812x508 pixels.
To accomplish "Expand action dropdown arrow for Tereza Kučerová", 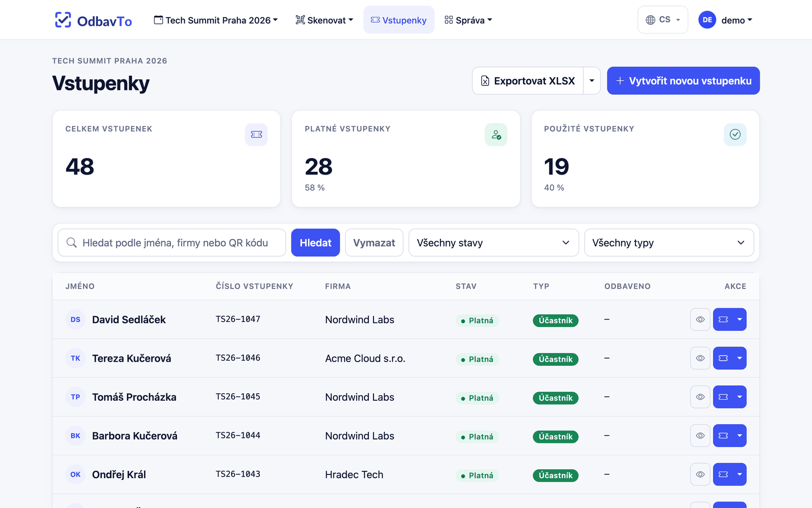I will tap(740, 358).
